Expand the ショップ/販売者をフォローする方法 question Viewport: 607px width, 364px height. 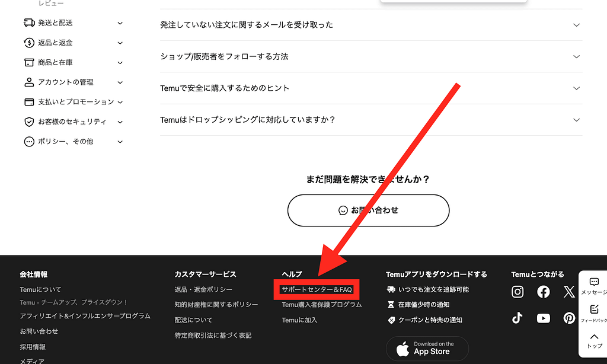[371, 56]
